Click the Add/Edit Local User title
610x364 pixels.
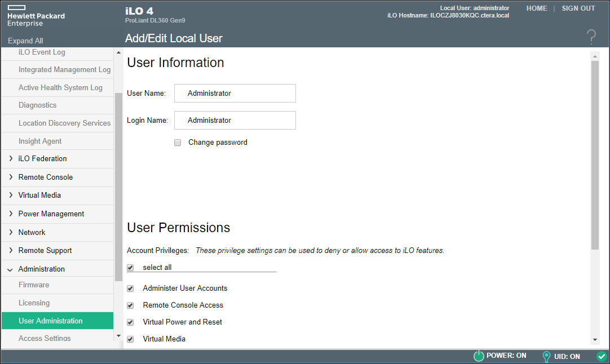click(174, 38)
